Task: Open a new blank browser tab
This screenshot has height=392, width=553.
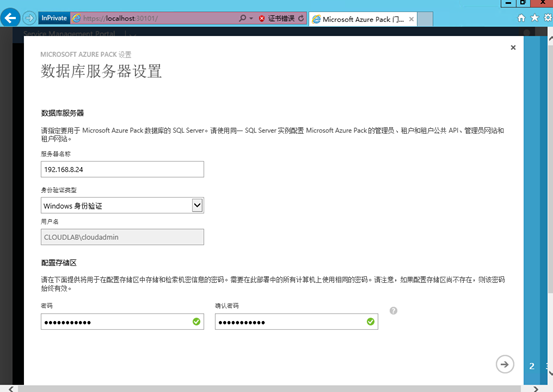Action: [x=425, y=19]
